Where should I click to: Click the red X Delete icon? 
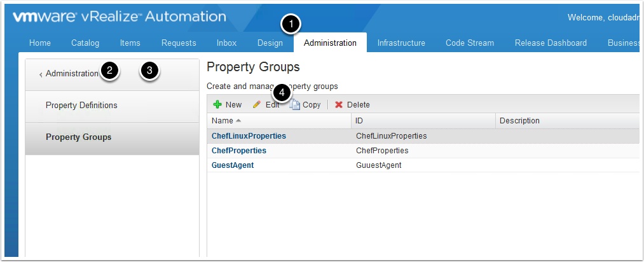[338, 105]
